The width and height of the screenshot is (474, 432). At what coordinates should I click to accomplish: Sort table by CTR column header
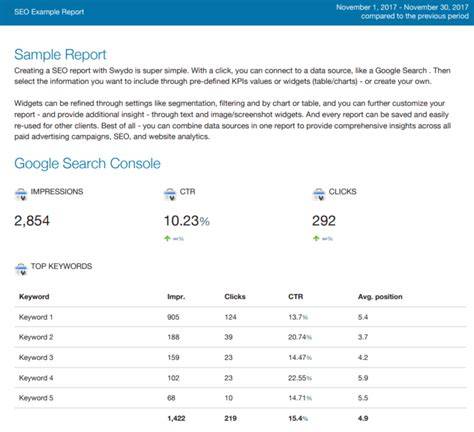click(296, 297)
